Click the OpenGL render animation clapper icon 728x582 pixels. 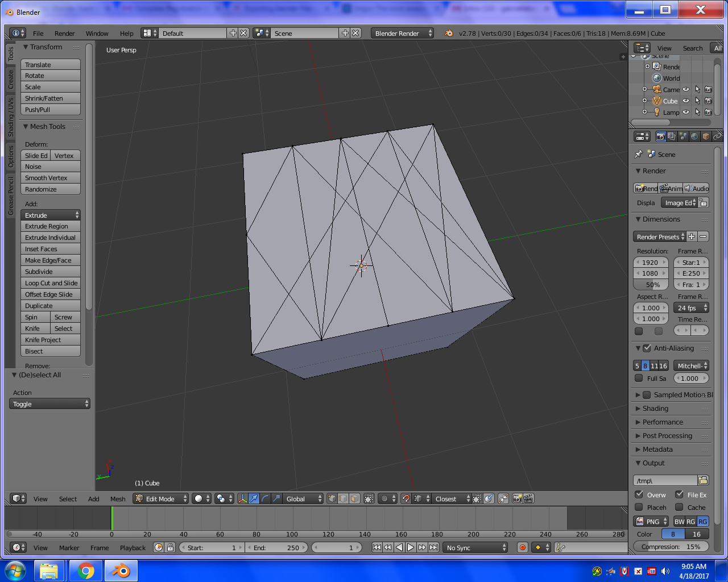coord(528,498)
